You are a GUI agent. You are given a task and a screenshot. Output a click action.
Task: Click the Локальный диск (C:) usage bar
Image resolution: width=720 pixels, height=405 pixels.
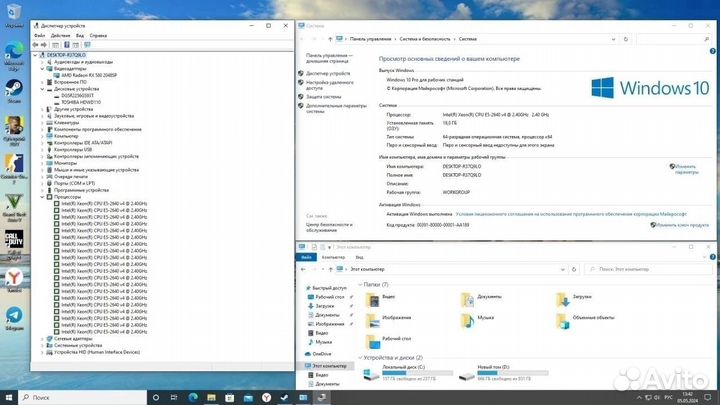tap(417, 373)
